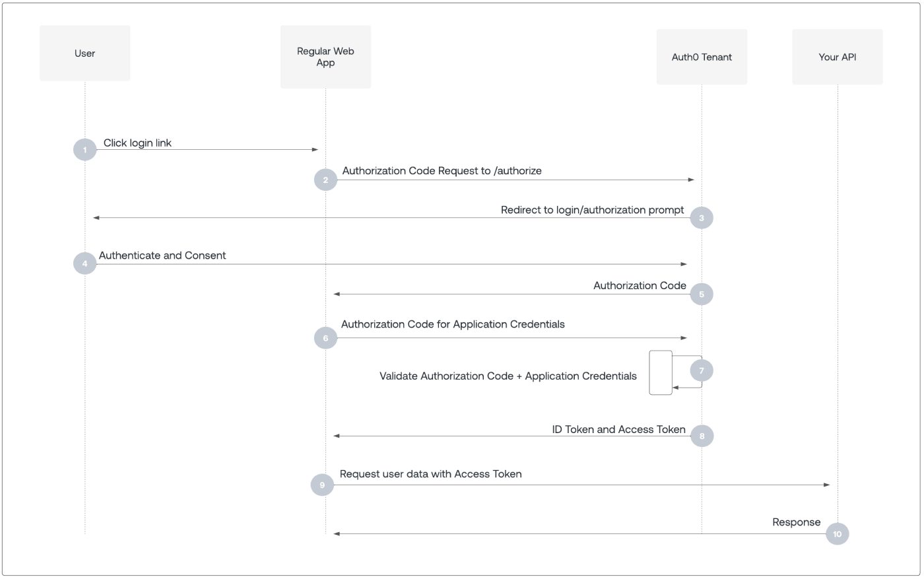
Task: Click the Auth0 Tenant participant box
Action: [x=702, y=57]
